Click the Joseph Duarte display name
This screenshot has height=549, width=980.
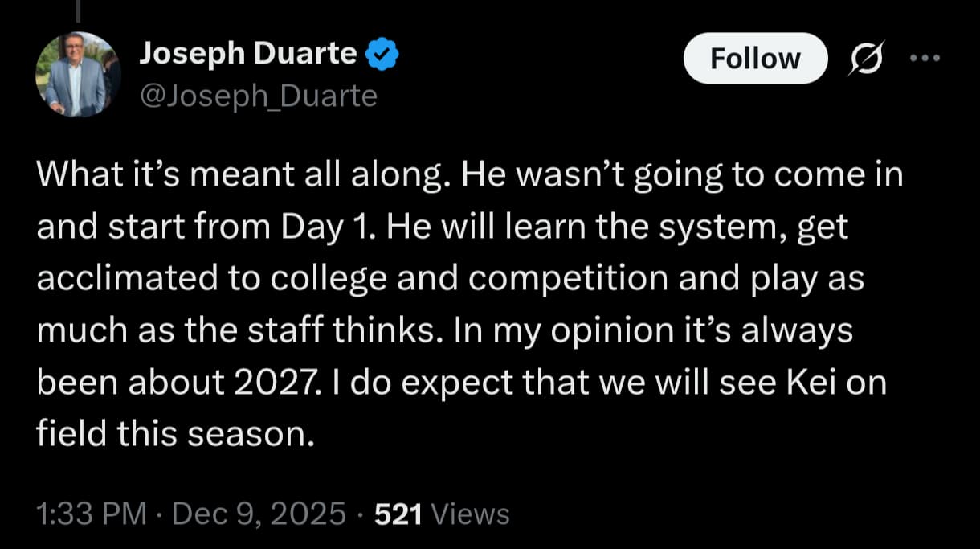[x=248, y=54]
